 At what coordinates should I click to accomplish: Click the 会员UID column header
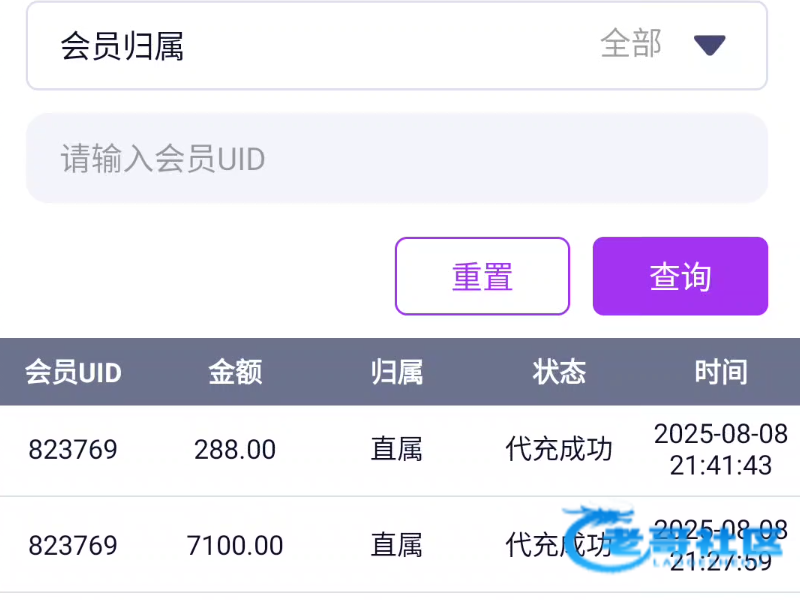point(73,373)
